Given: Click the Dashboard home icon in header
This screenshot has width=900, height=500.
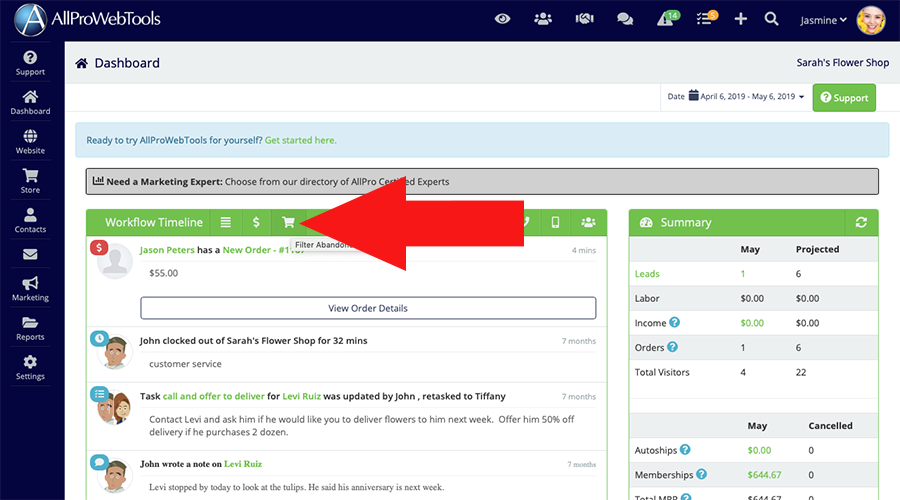Looking at the screenshot, I should (x=82, y=63).
